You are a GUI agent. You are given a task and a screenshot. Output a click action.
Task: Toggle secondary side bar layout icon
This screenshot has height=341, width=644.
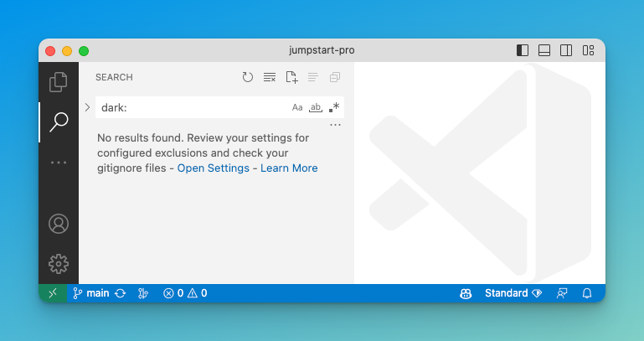(566, 50)
